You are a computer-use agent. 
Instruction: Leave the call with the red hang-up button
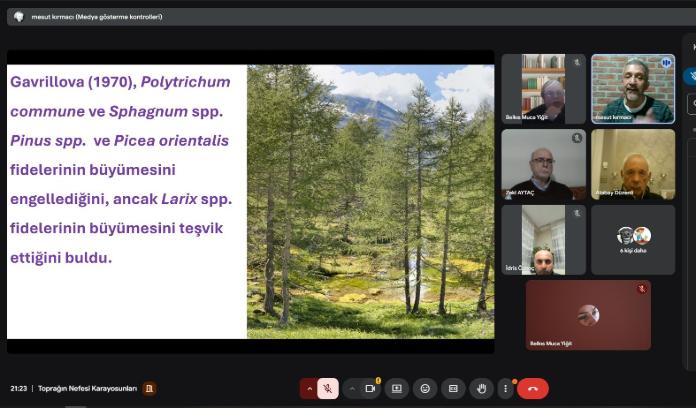click(x=533, y=388)
